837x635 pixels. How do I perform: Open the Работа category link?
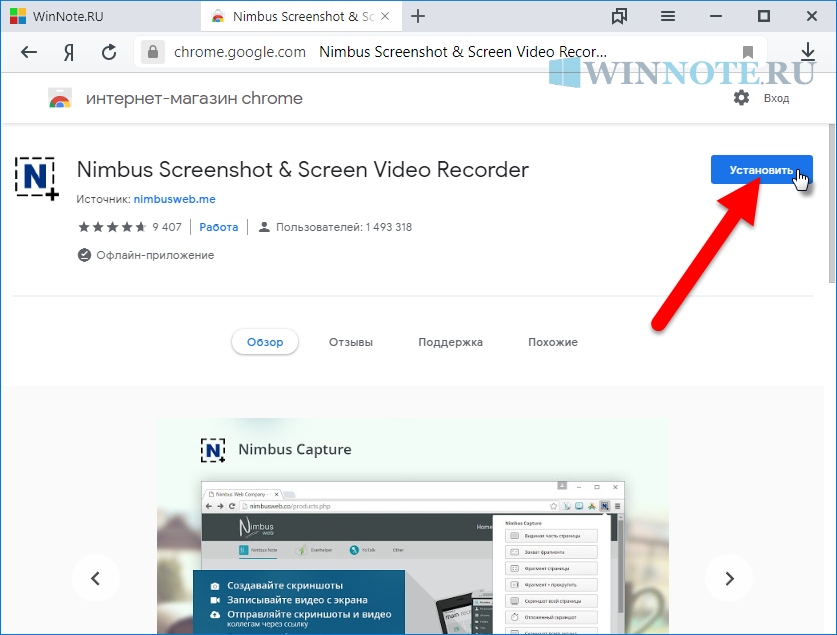pos(219,227)
